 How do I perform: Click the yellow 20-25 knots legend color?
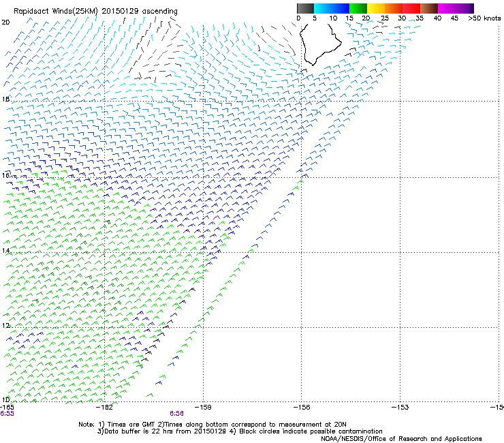coord(376,8)
